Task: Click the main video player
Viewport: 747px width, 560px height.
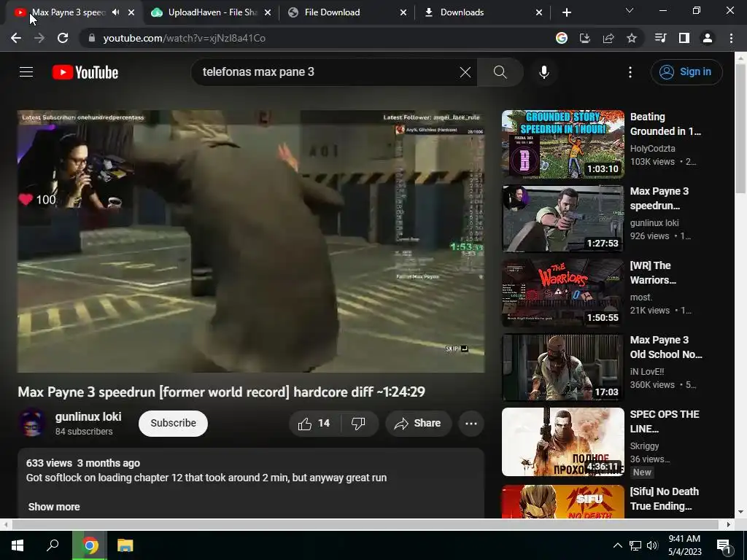Action: pos(251,241)
